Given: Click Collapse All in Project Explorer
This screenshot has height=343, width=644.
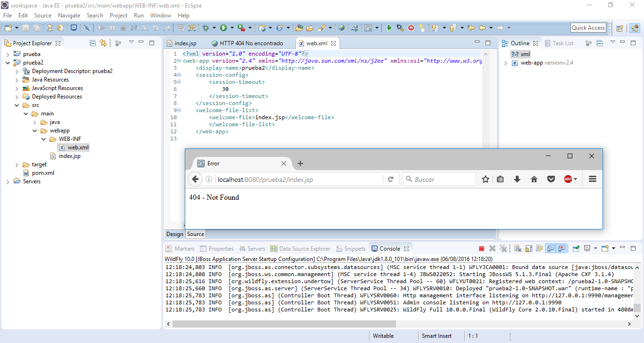Looking at the screenshot, I should click(x=93, y=43).
